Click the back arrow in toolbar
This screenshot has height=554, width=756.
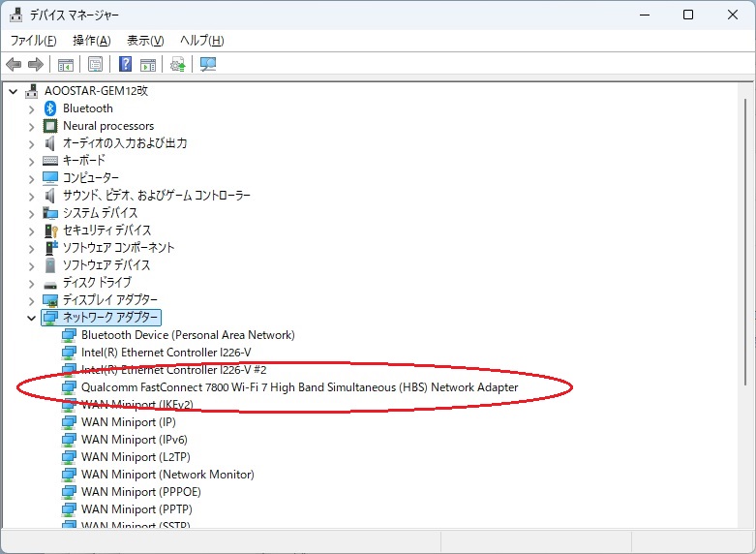point(14,65)
